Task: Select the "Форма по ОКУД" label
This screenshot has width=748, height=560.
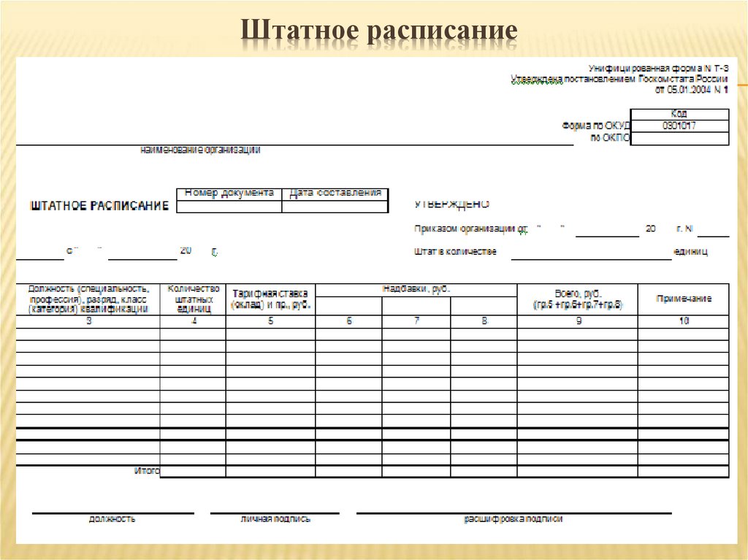Action: 595,124
